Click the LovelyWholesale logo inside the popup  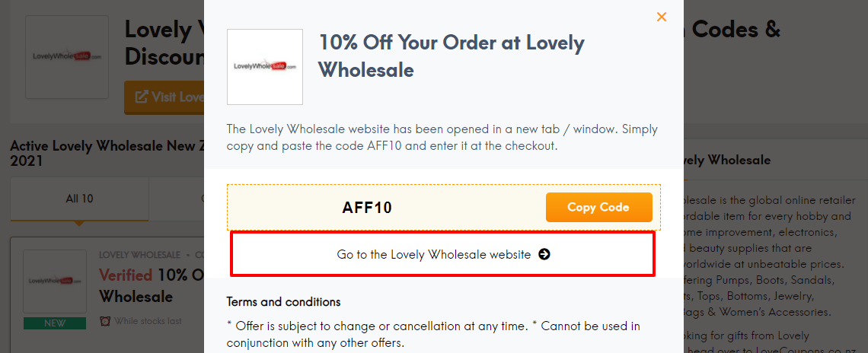[x=265, y=67]
